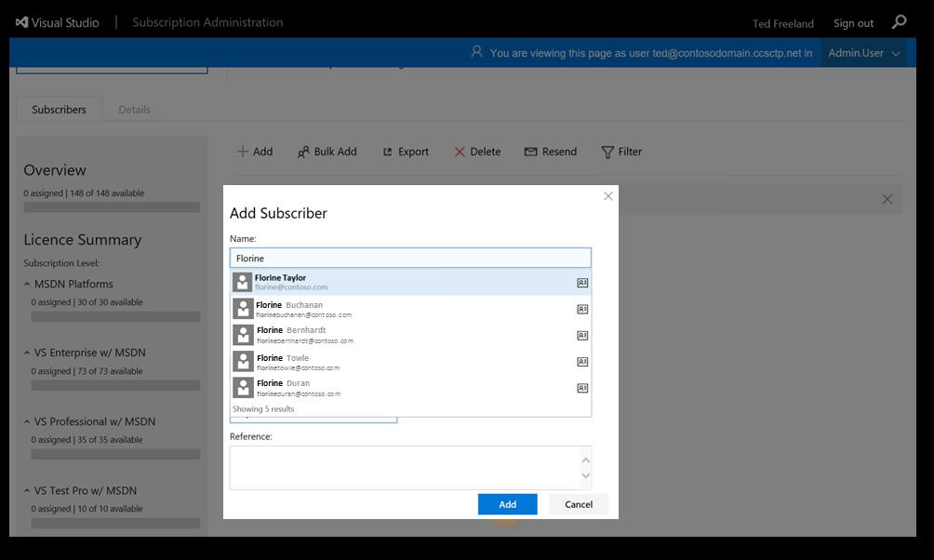Click the Sign out link
This screenshot has width=934, height=560.
click(853, 23)
